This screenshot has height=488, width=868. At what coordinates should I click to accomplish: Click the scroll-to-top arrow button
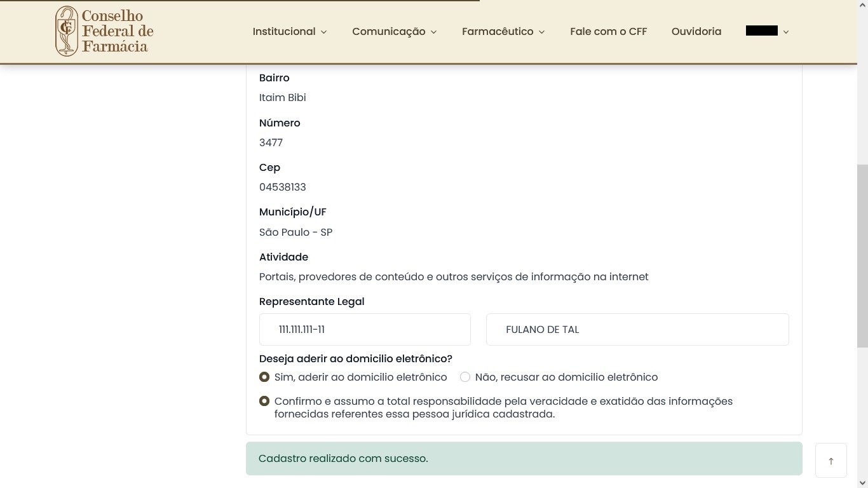tap(831, 461)
